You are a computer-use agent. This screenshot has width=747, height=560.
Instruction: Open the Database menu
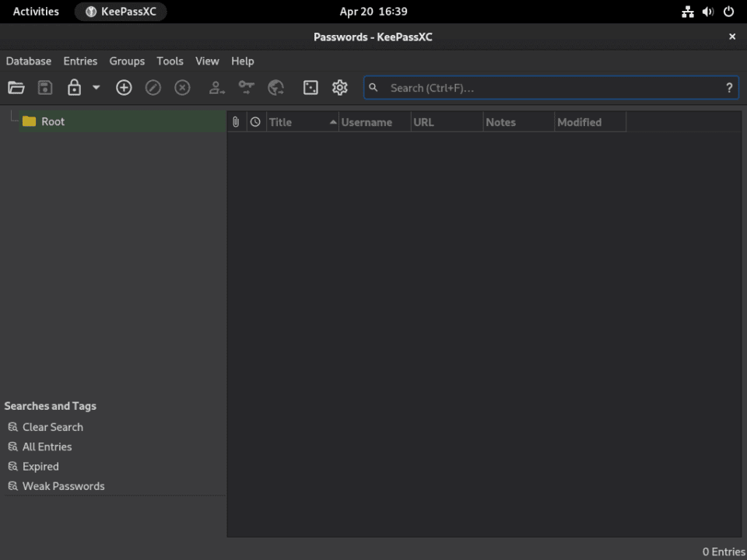click(x=28, y=61)
